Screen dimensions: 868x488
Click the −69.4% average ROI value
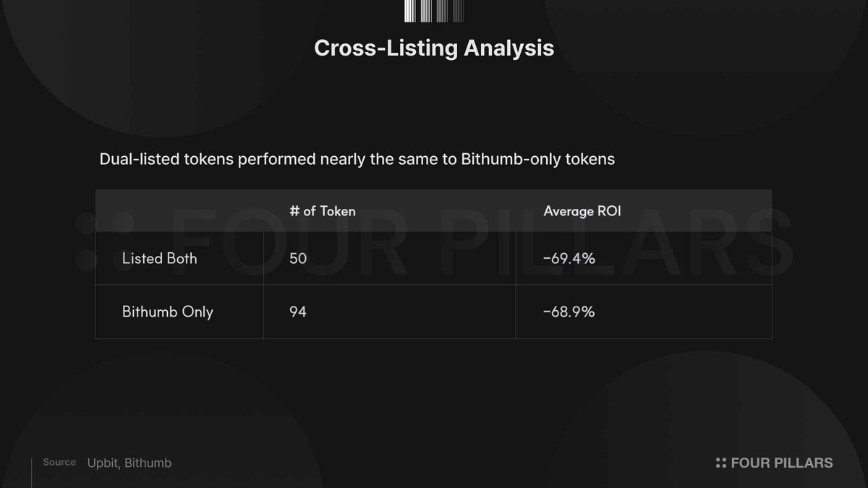(x=569, y=258)
